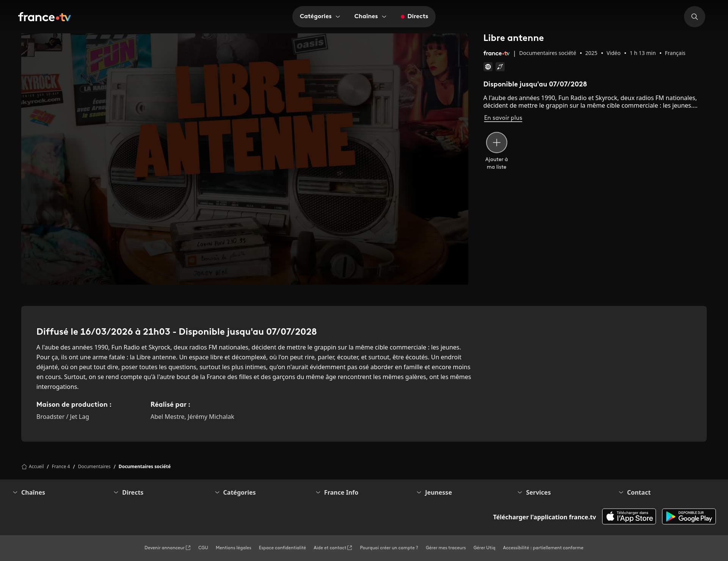Click the france.tv channel logo by metadata
The width and height of the screenshot is (728, 561).
tap(496, 53)
